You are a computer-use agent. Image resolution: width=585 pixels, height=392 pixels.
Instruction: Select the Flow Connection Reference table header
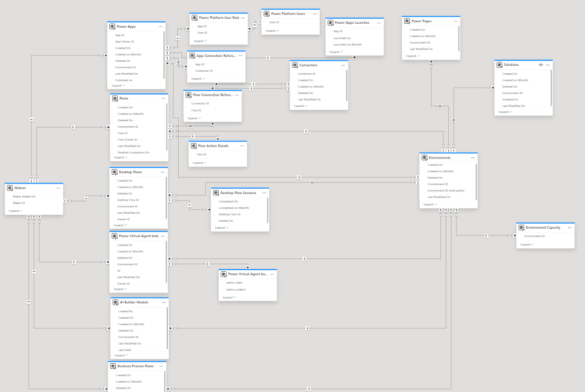tap(213, 95)
